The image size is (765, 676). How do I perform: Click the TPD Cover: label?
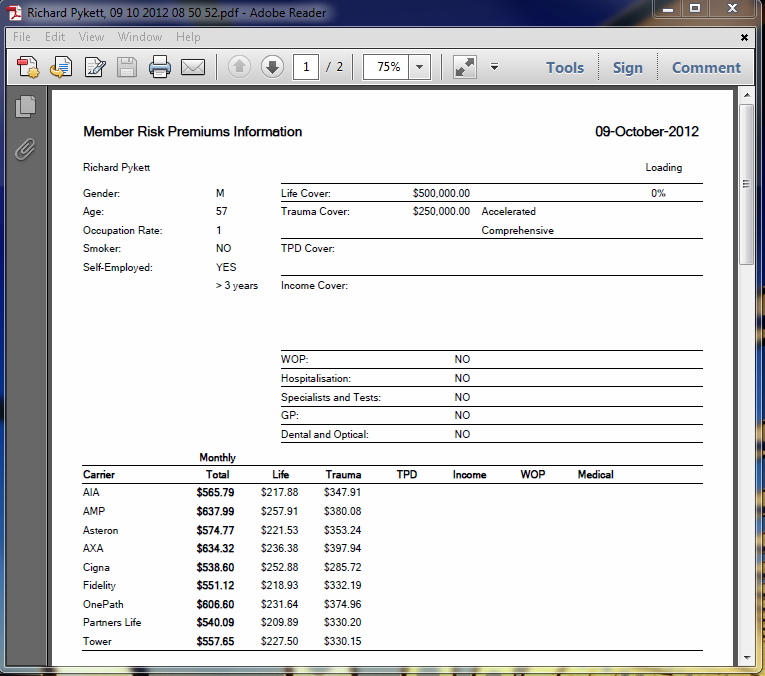[x=307, y=248]
